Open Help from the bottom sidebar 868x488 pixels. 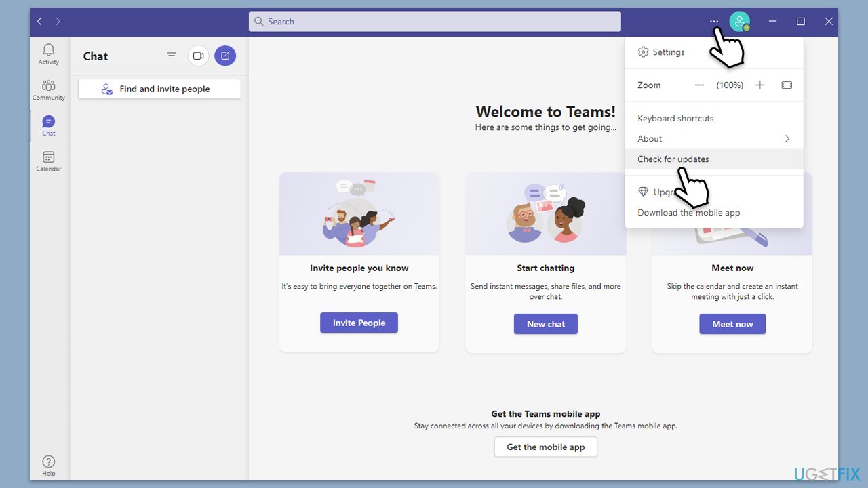tap(48, 464)
